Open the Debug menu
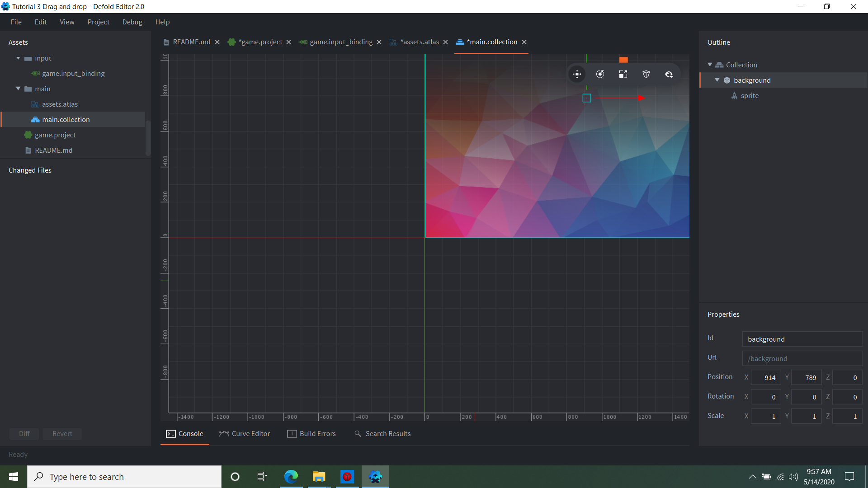868x488 pixels. (132, 22)
